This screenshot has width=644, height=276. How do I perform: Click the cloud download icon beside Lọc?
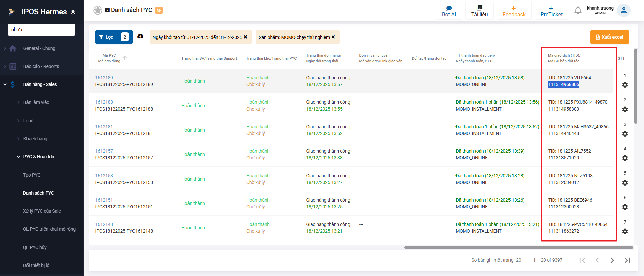140,36
